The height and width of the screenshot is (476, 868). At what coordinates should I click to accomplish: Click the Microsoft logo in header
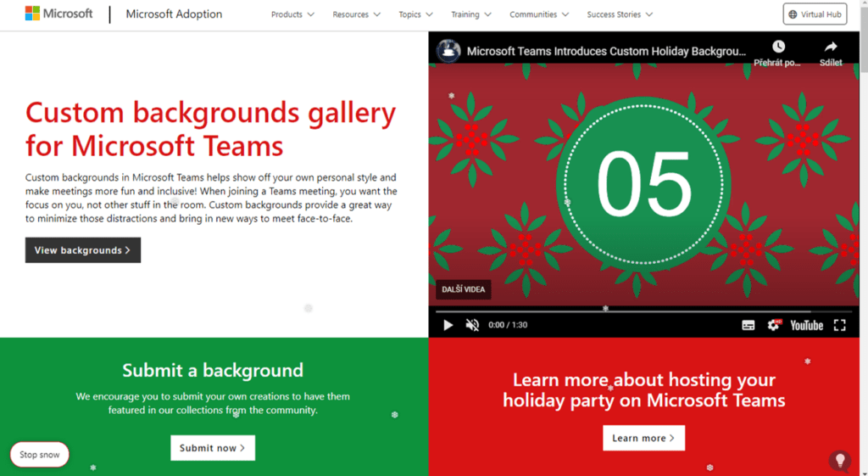(58, 14)
